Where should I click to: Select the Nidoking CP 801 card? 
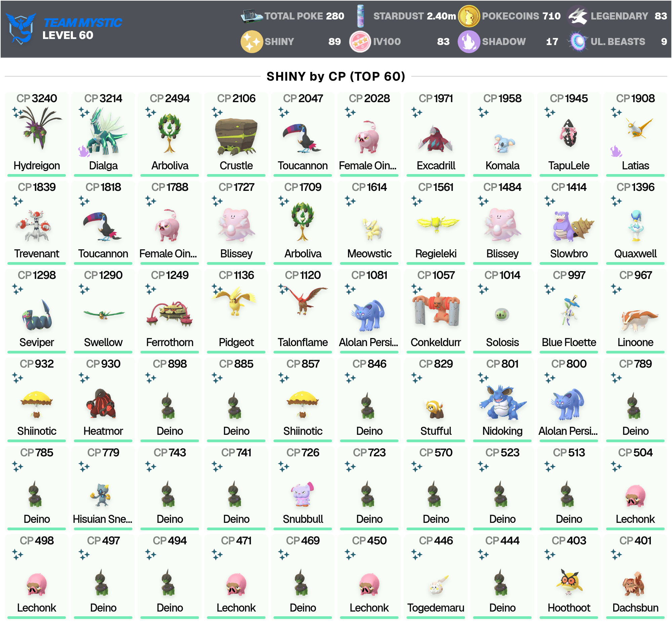click(x=502, y=400)
